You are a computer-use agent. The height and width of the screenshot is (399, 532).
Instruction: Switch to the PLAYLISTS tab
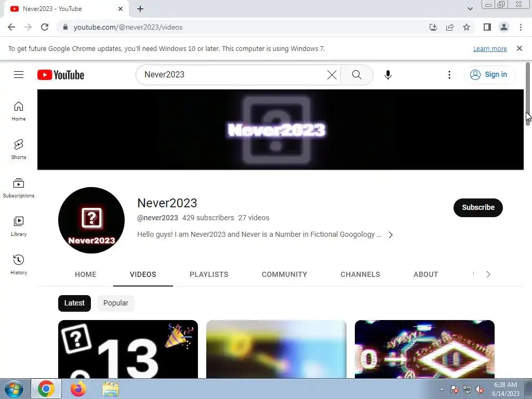pos(209,274)
